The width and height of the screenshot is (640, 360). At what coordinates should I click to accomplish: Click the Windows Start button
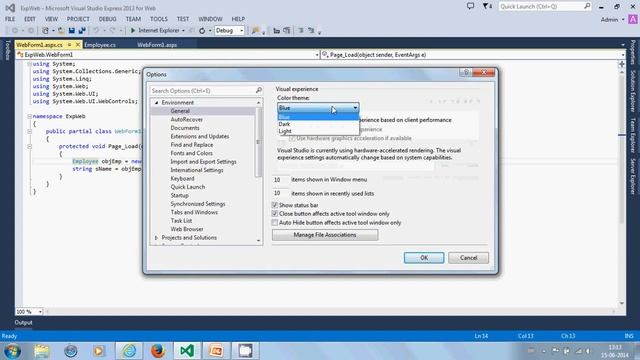(12, 351)
